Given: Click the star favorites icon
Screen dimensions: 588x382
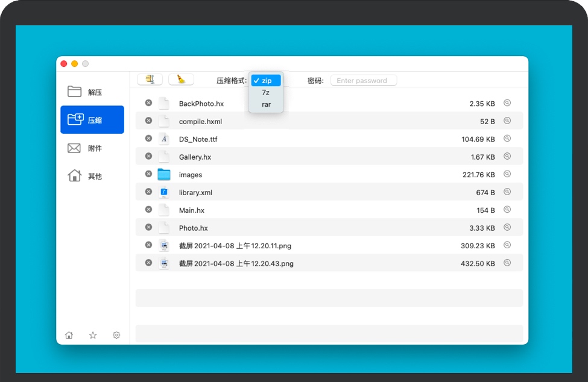Looking at the screenshot, I should click(93, 335).
